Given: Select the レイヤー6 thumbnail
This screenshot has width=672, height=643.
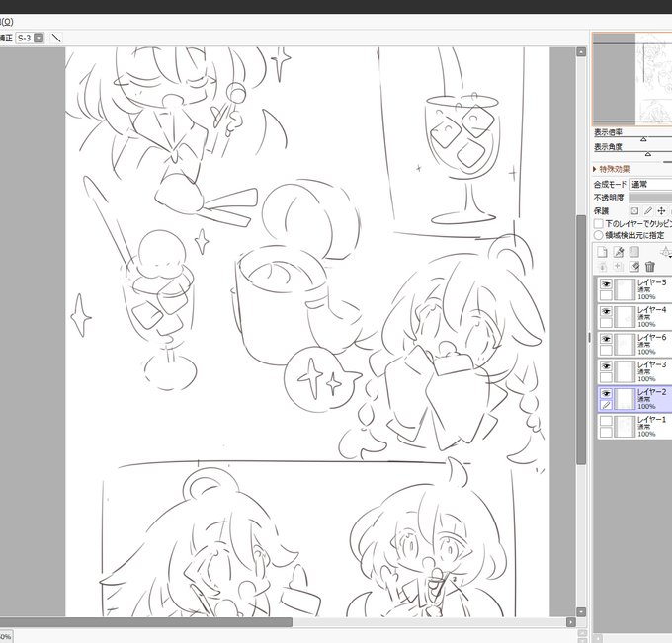Looking at the screenshot, I should click(625, 345).
